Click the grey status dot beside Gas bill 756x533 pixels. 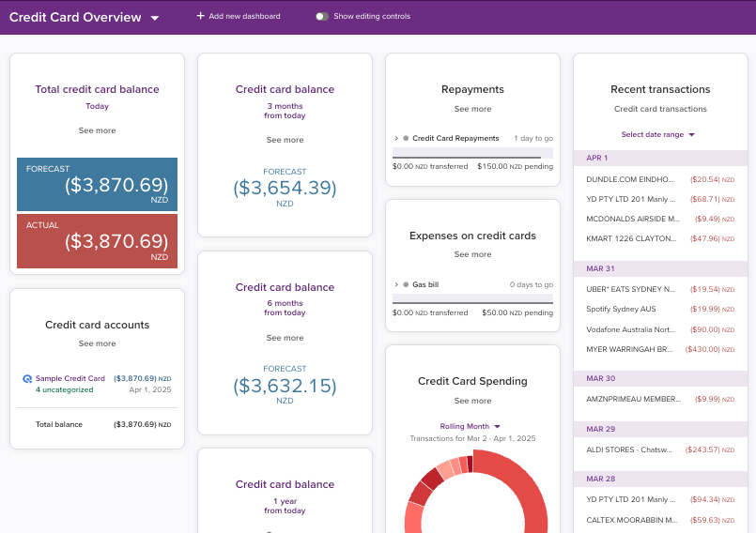point(406,285)
